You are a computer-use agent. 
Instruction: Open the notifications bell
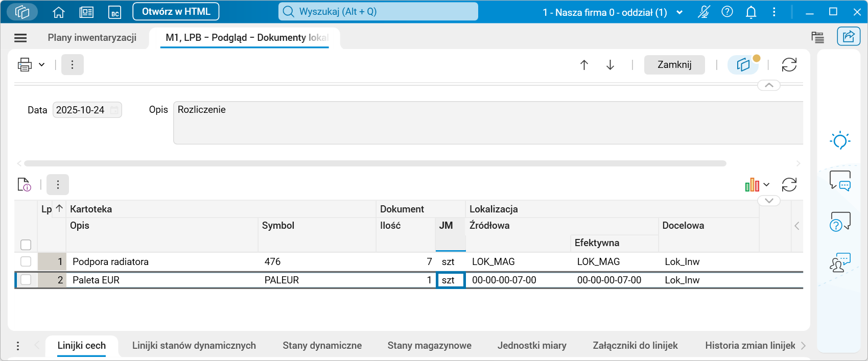751,12
